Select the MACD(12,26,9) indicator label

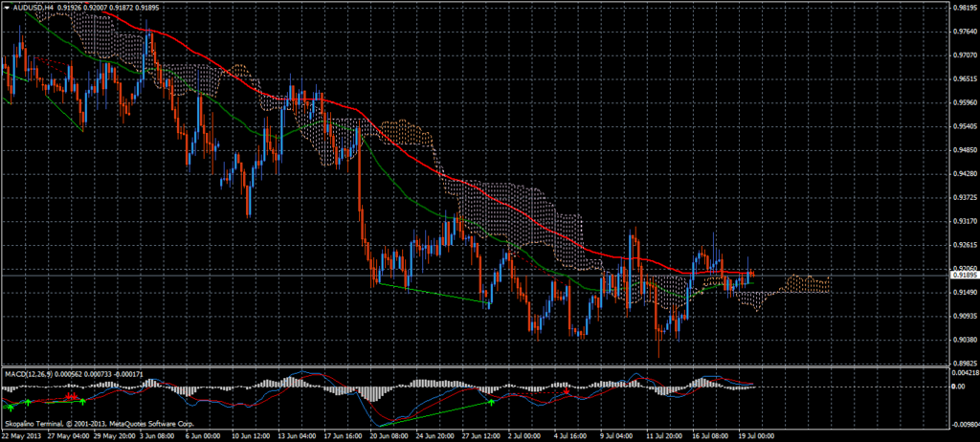[x=29, y=373]
